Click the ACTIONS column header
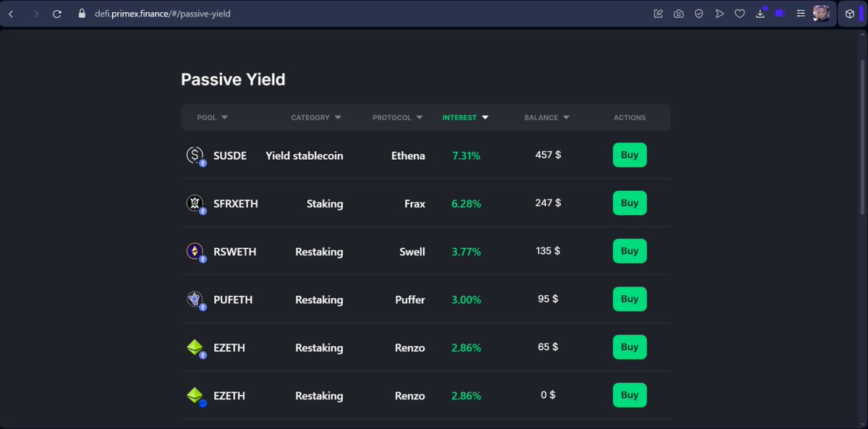This screenshot has width=868, height=429. [x=629, y=117]
